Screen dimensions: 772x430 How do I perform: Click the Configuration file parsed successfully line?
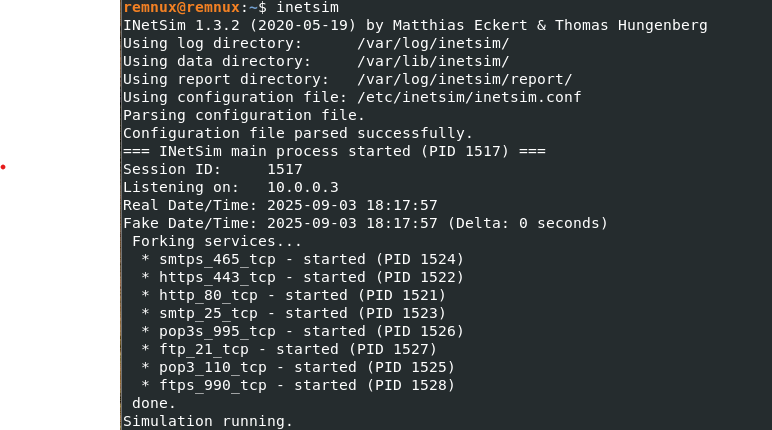[x=297, y=133]
